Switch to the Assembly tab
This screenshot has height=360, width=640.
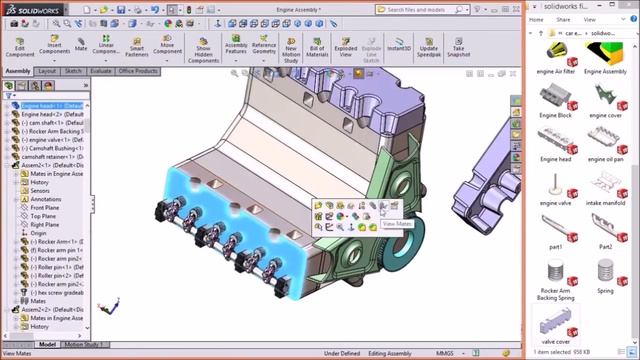18,71
